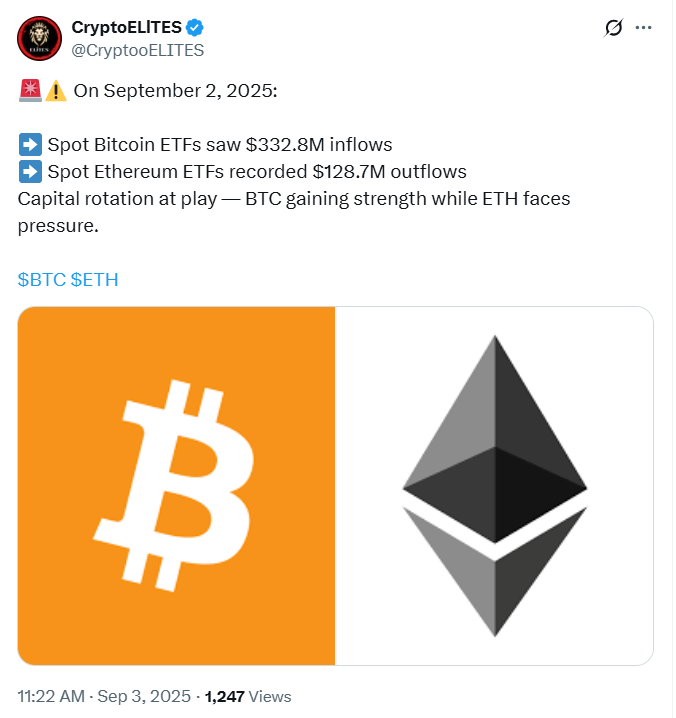The height and width of the screenshot is (718, 676).
Task: Open the Grok icon on the tweet
Action: [x=614, y=30]
